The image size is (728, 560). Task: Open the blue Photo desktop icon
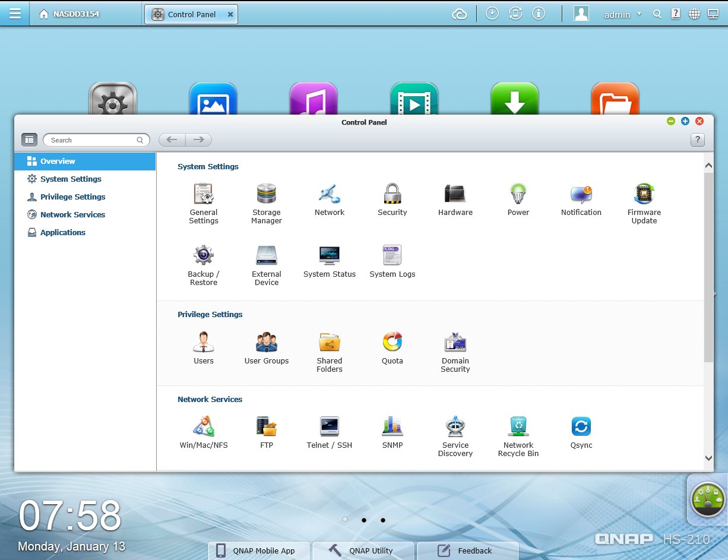click(x=213, y=99)
